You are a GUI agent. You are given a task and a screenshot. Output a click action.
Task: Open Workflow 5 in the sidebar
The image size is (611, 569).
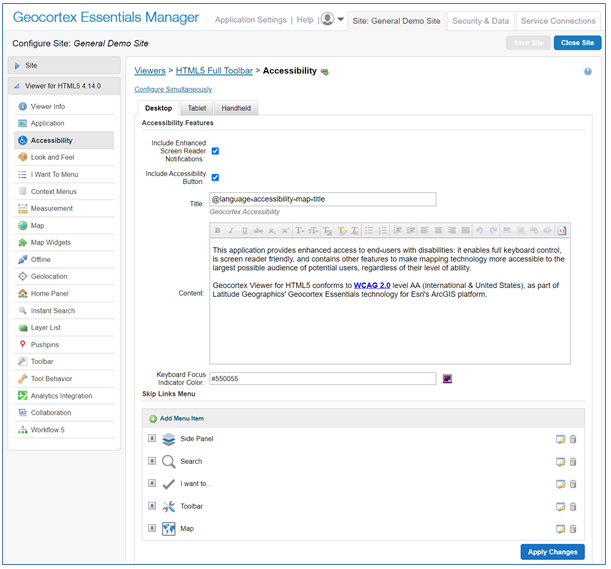click(x=64, y=430)
